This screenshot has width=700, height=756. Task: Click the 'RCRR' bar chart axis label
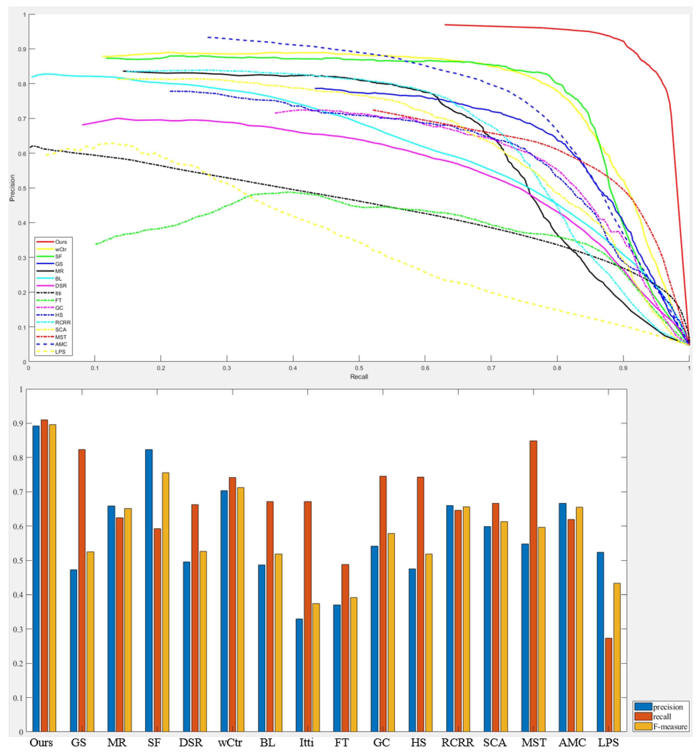pyautogui.click(x=457, y=743)
